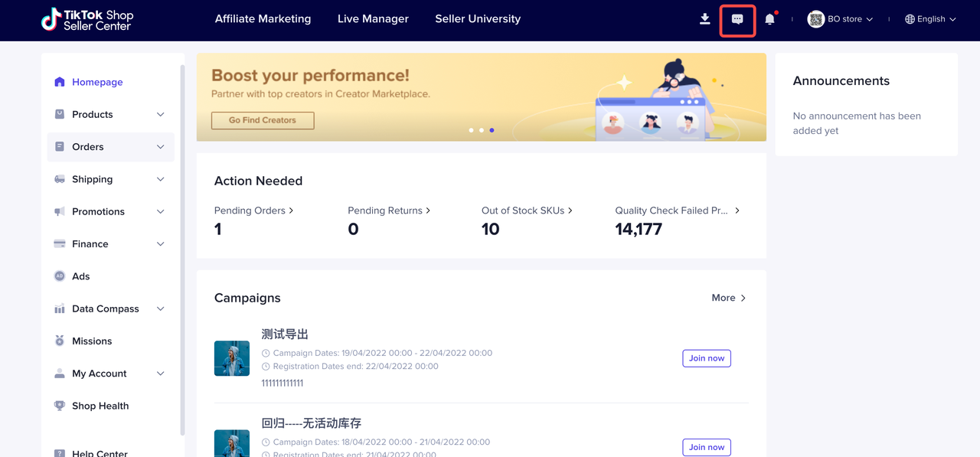Image resolution: width=980 pixels, height=457 pixels.
Task: Open Missions medal icon in sidebar
Action: pyautogui.click(x=60, y=341)
